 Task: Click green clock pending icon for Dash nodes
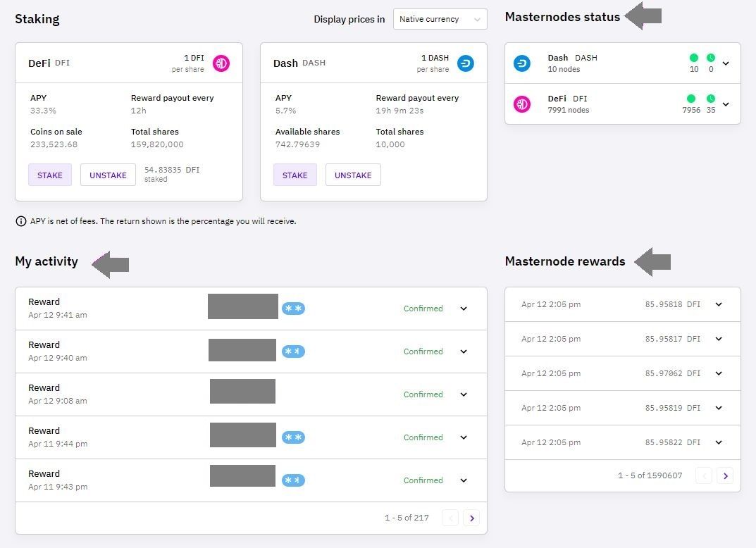pos(711,58)
